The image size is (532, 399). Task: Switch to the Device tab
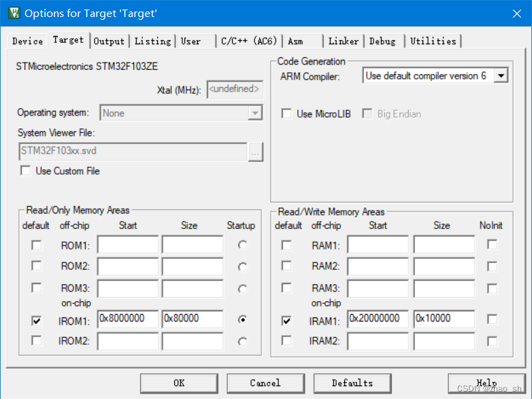coord(27,41)
